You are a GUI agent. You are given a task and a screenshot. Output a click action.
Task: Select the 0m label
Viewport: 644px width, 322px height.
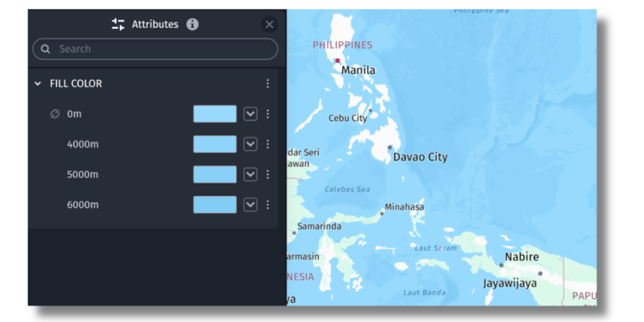click(x=75, y=114)
